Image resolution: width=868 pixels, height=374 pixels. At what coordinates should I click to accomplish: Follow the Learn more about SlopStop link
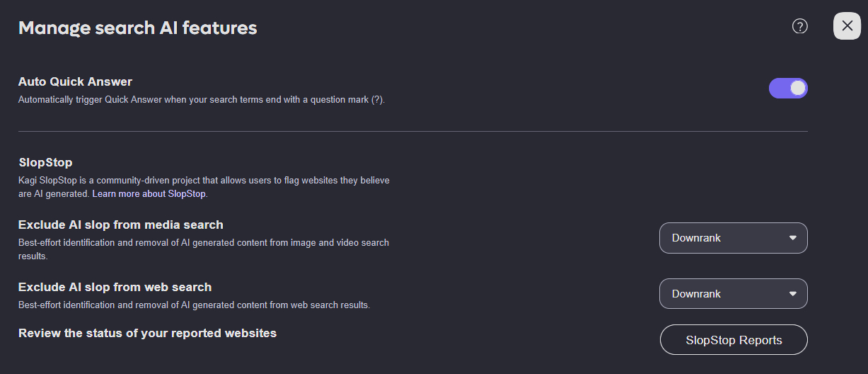pos(149,193)
